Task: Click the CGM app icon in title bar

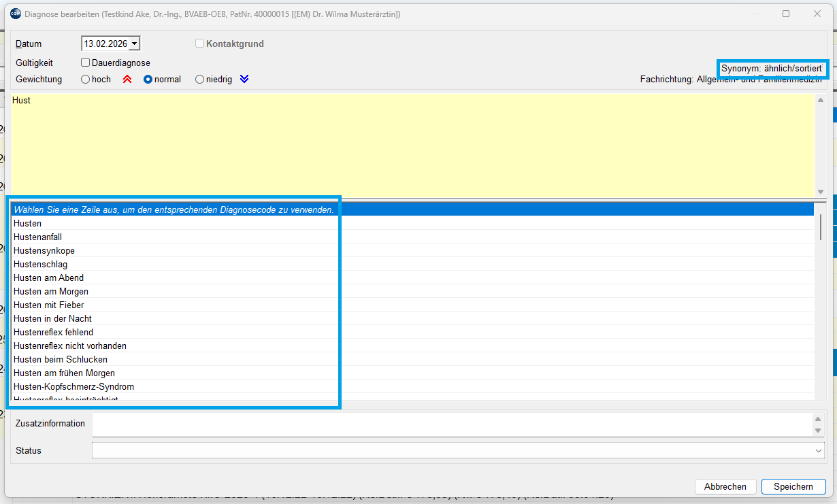Action: [15, 14]
